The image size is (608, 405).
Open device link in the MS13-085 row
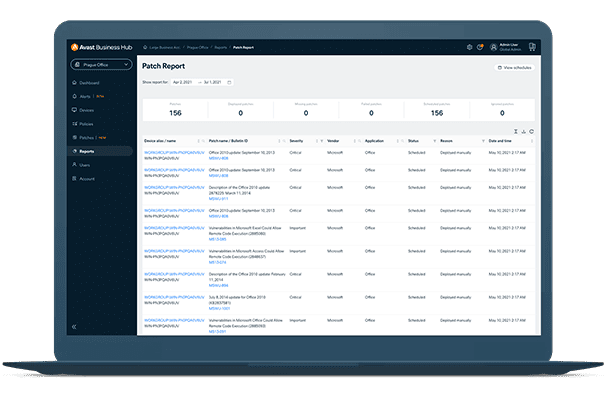[x=174, y=228]
